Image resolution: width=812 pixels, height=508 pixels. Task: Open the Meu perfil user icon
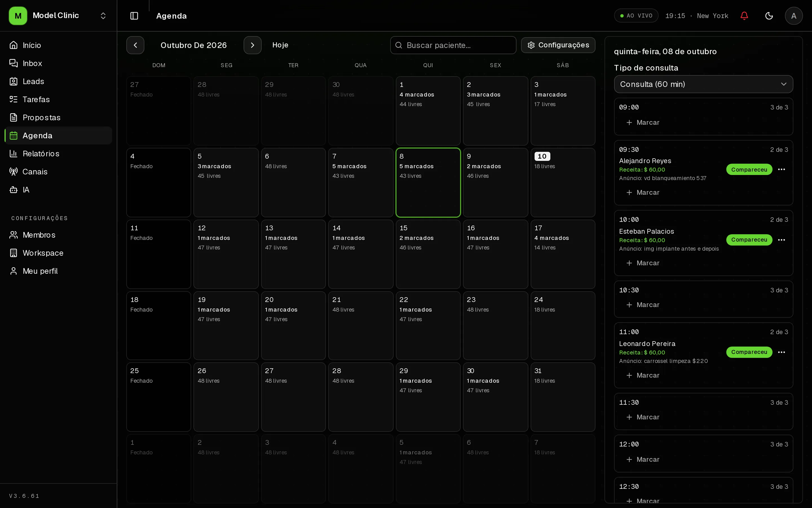(14, 271)
